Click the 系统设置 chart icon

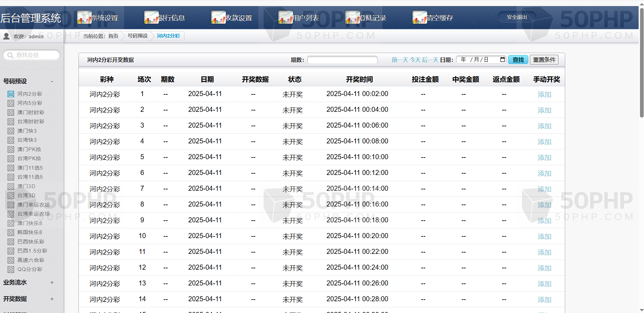(x=84, y=17)
